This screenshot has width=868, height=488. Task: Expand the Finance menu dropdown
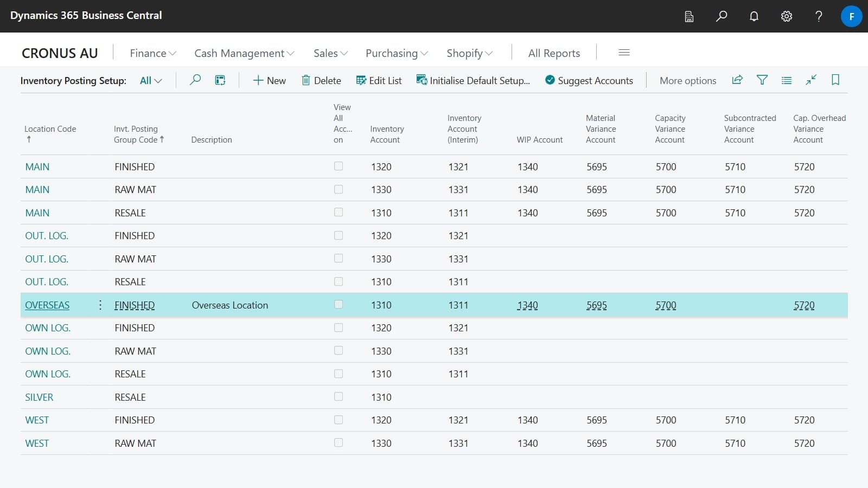click(152, 53)
